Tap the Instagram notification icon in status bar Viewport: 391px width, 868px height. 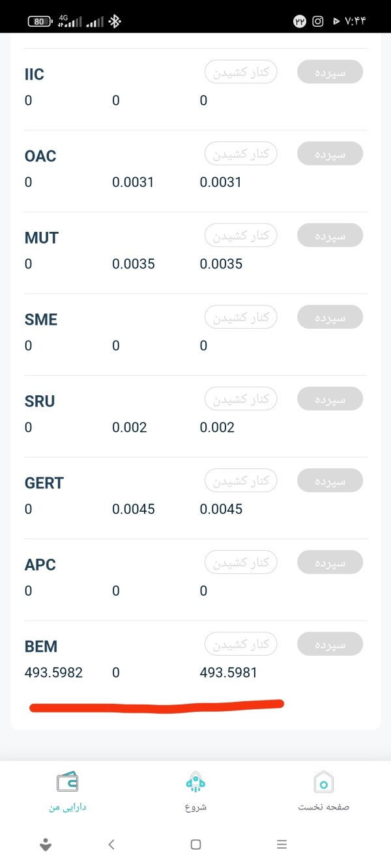click(318, 21)
